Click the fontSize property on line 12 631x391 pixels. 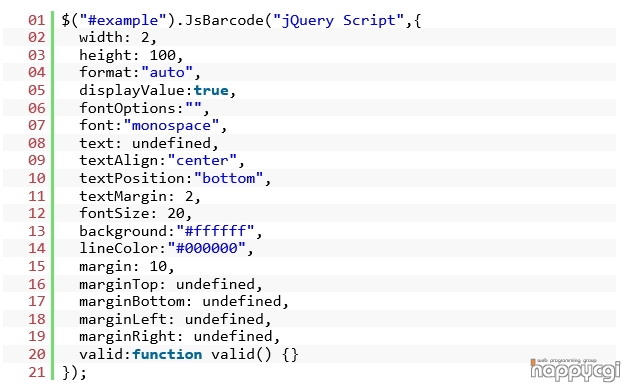click(x=114, y=213)
